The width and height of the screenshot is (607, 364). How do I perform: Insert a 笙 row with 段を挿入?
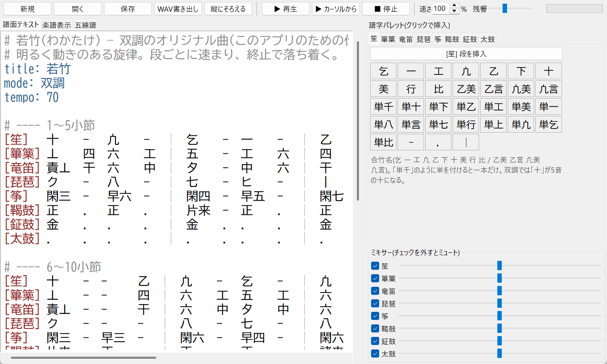pyautogui.click(x=466, y=54)
